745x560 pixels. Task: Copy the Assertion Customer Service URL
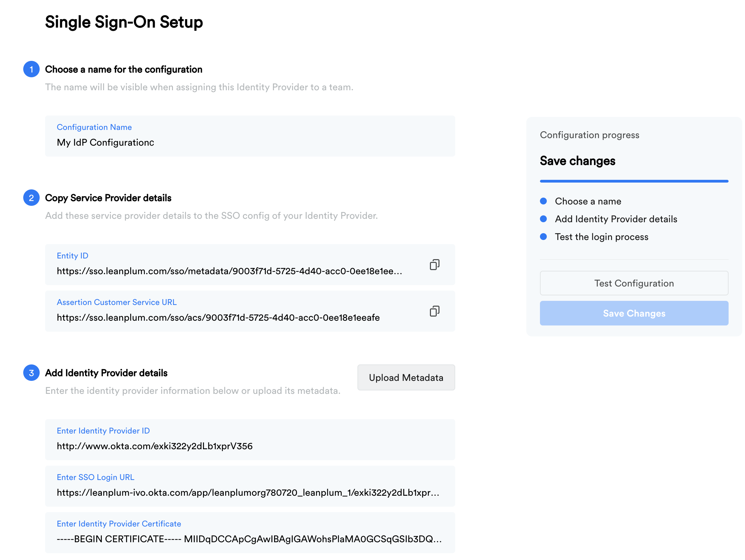(434, 311)
